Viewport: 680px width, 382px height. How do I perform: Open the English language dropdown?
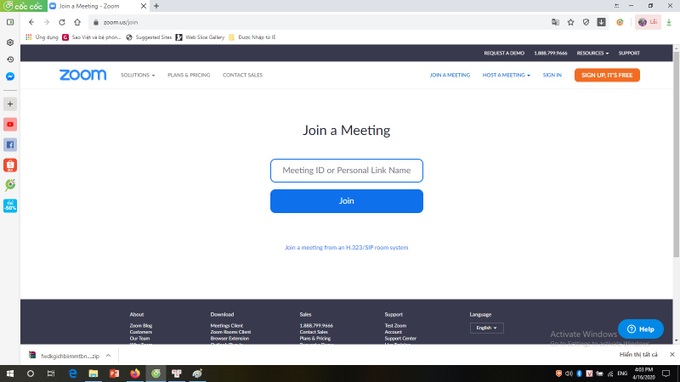click(x=487, y=328)
